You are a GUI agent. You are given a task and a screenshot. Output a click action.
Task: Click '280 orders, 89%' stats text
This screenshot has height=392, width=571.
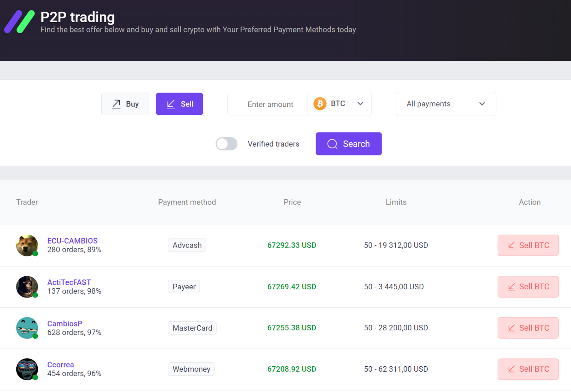click(74, 250)
